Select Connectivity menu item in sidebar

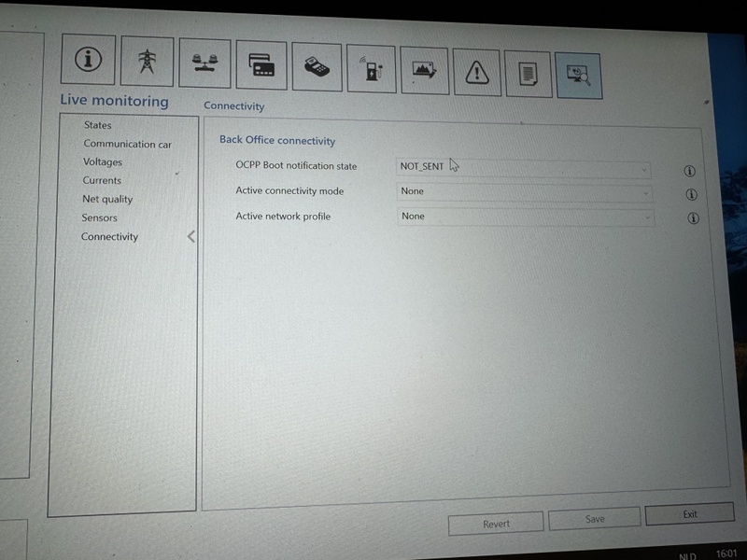[109, 236]
